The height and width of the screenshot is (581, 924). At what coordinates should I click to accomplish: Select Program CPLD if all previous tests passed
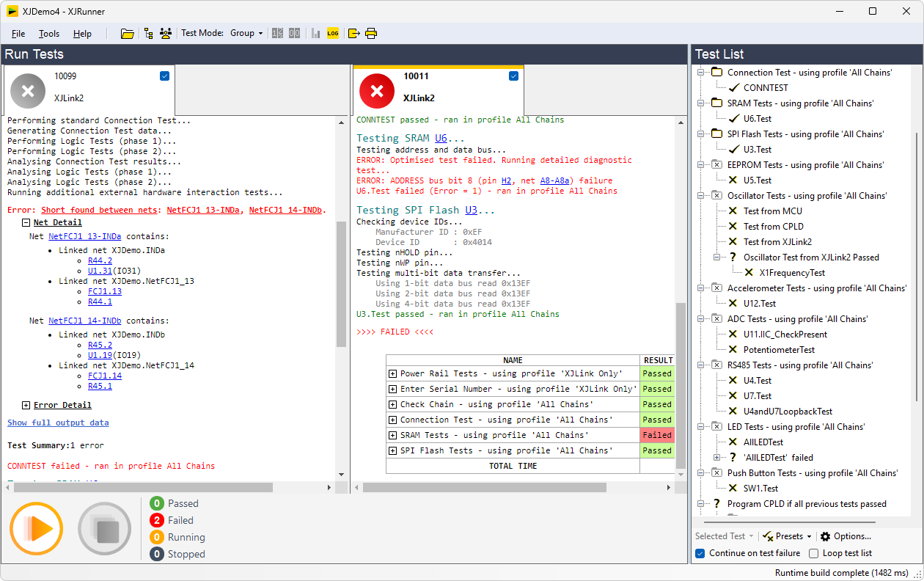click(807, 504)
